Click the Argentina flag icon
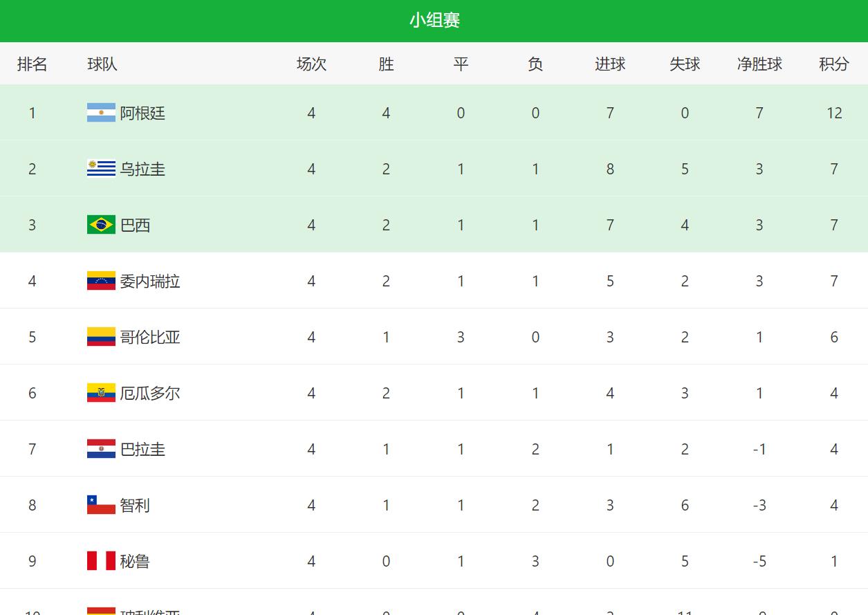 101,113
